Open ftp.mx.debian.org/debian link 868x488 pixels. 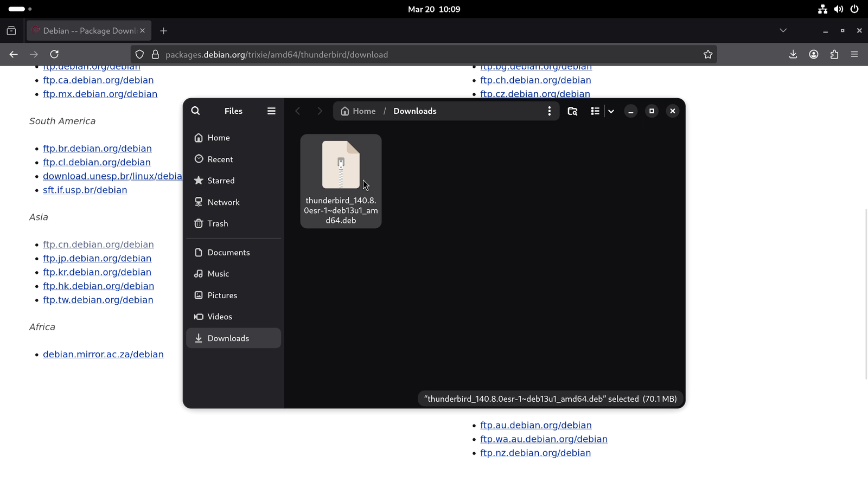click(x=100, y=94)
